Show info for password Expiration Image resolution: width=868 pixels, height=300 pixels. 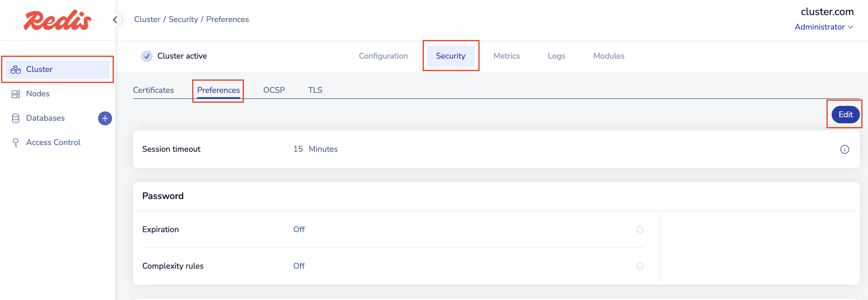click(640, 229)
